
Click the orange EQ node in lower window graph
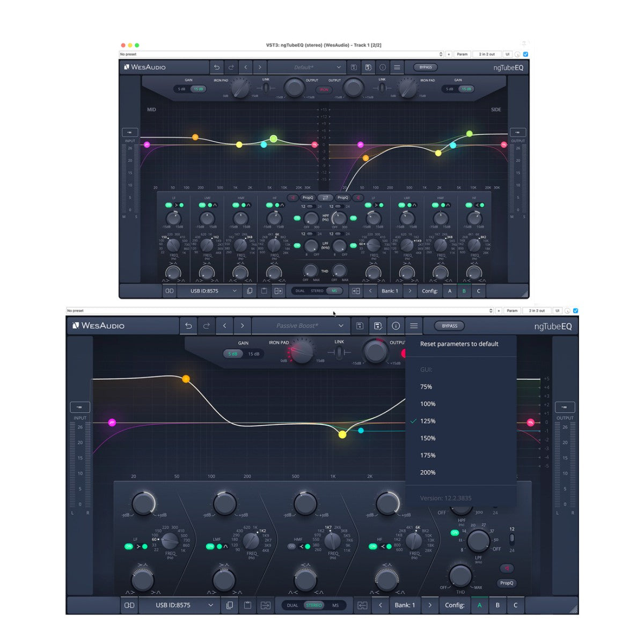click(186, 379)
